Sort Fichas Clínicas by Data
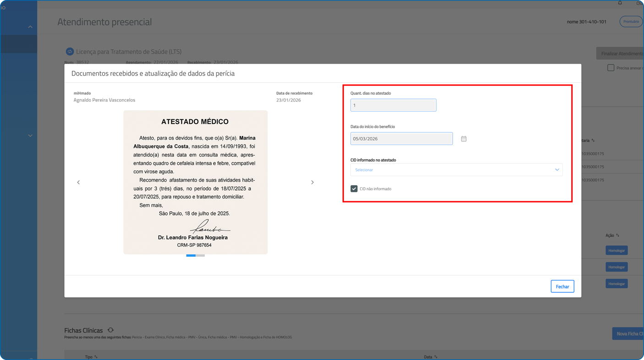Screen dimensions: 644x360 [436, 357]
